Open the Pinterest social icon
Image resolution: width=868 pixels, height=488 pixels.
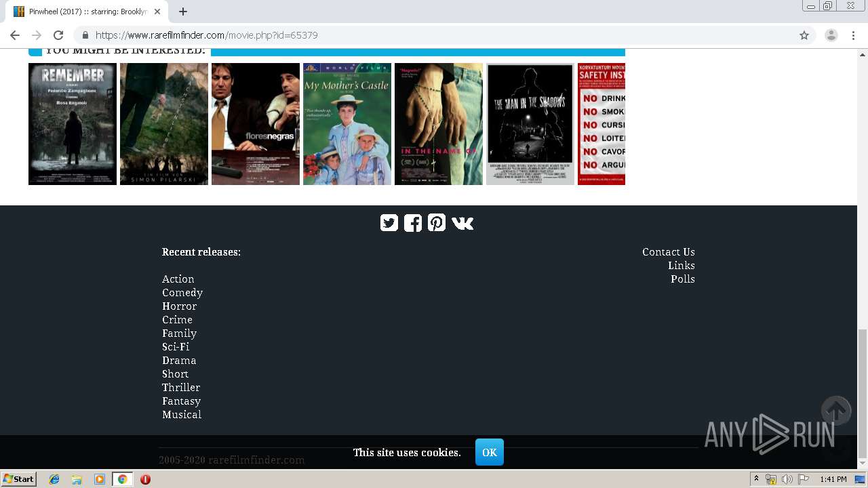(x=437, y=223)
